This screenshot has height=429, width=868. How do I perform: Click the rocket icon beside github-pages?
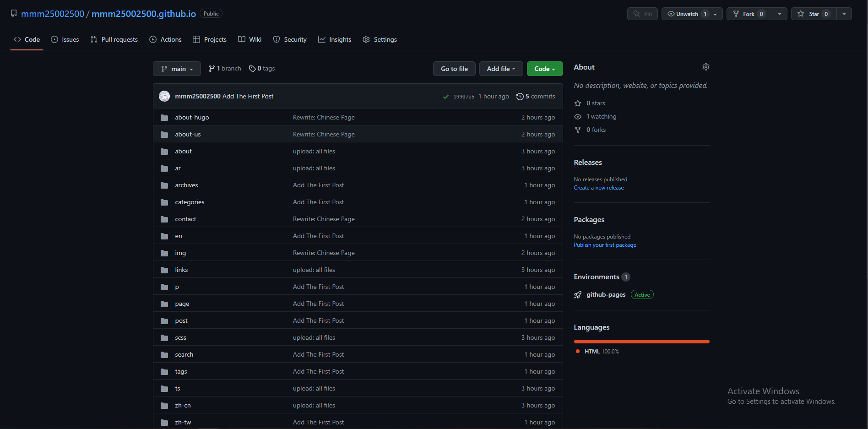(x=578, y=295)
